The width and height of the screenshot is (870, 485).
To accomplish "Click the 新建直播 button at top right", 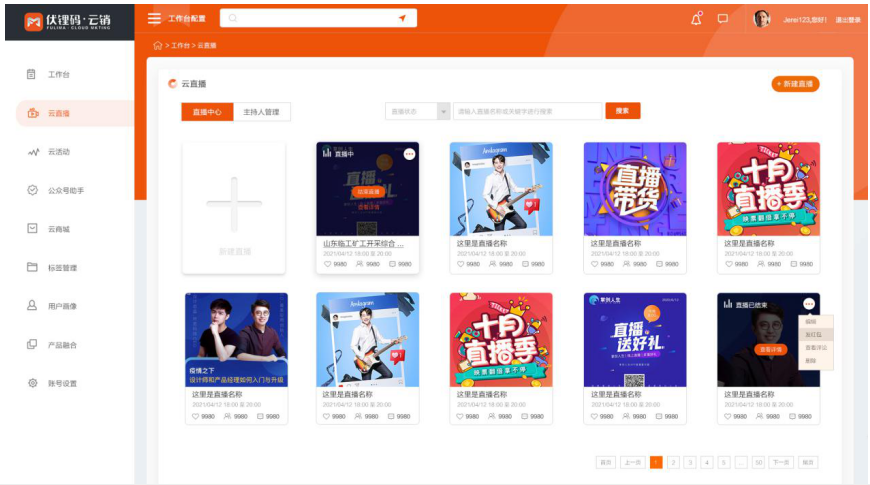I will [x=795, y=84].
